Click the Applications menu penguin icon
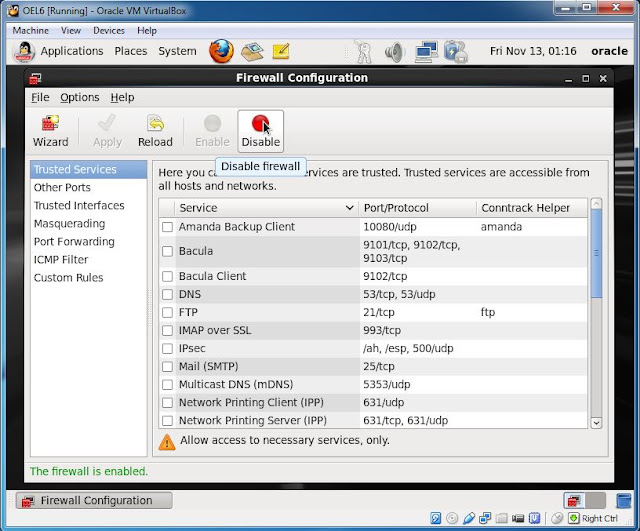 click(24, 52)
